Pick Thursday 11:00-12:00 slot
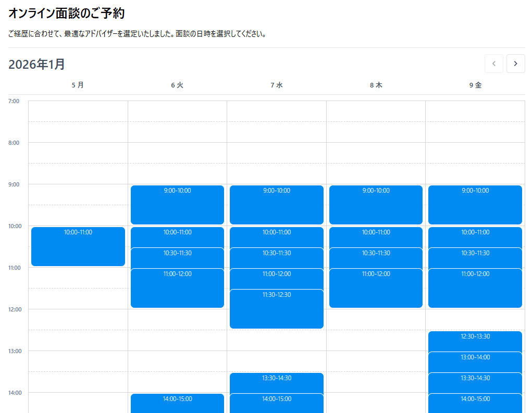Image resolution: width=532 pixels, height=413 pixels. tap(376, 290)
